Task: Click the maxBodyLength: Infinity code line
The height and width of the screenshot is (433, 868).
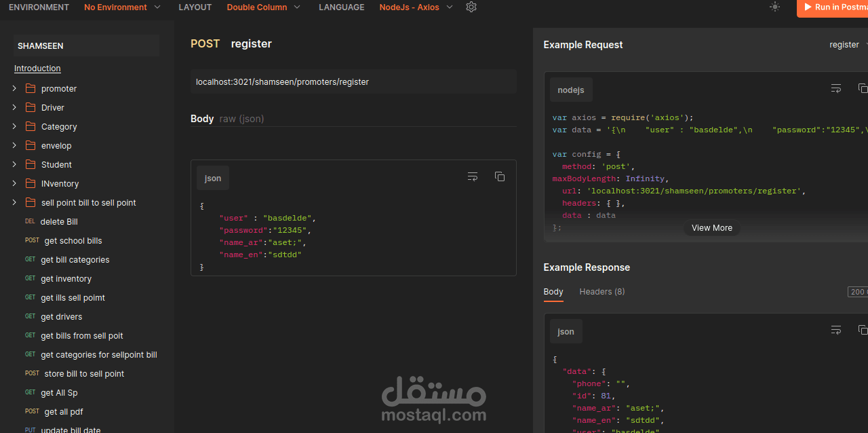Action: pyautogui.click(x=610, y=179)
